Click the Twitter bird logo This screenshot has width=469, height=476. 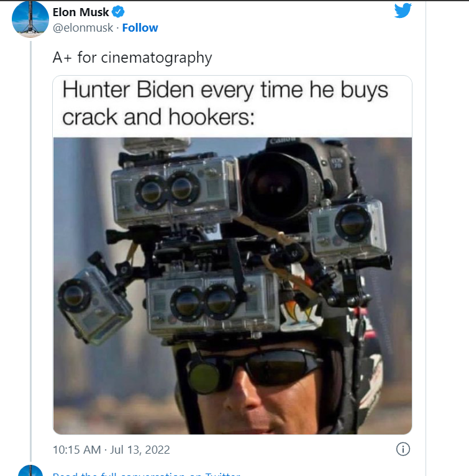tap(403, 11)
